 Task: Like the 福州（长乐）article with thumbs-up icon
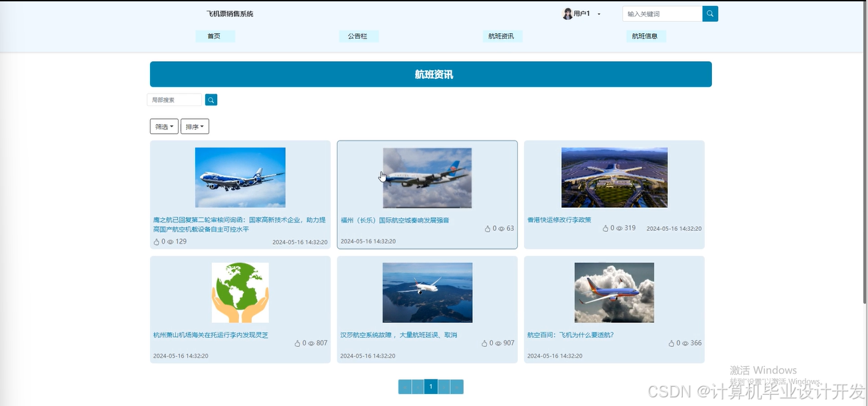pos(488,228)
